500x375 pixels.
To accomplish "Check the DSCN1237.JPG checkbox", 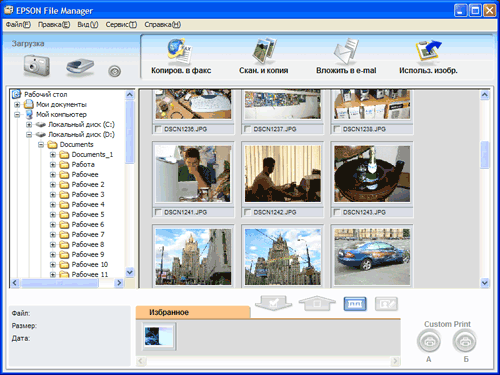I will pyautogui.click(x=247, y=129).
